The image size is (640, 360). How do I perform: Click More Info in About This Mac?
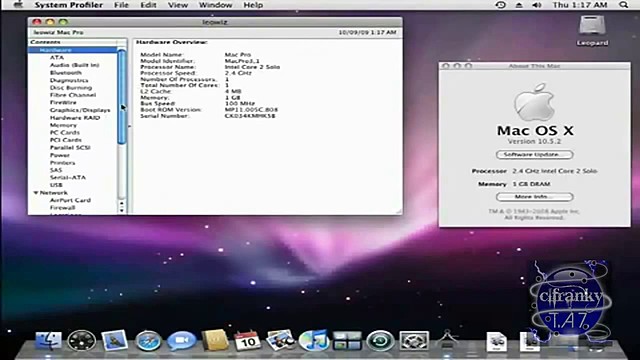click(534, 197)
